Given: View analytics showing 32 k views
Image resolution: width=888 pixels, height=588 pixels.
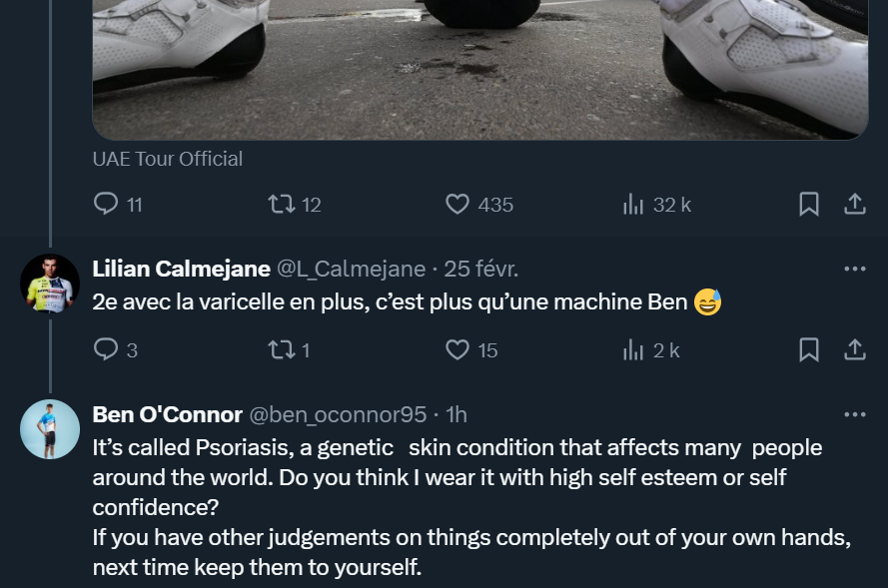Looking at the screenshot, I should pos(633,205).
